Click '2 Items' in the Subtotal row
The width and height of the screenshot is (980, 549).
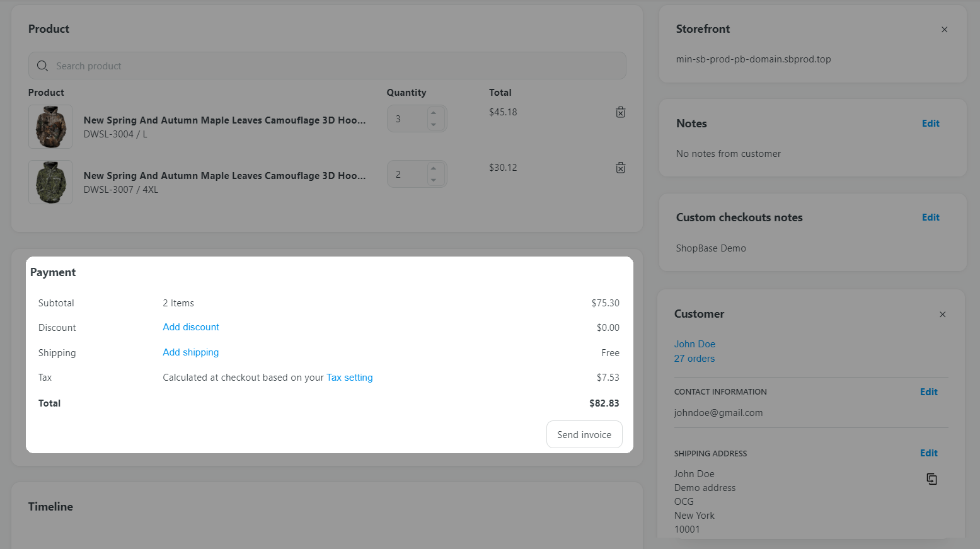click(178, 303)
